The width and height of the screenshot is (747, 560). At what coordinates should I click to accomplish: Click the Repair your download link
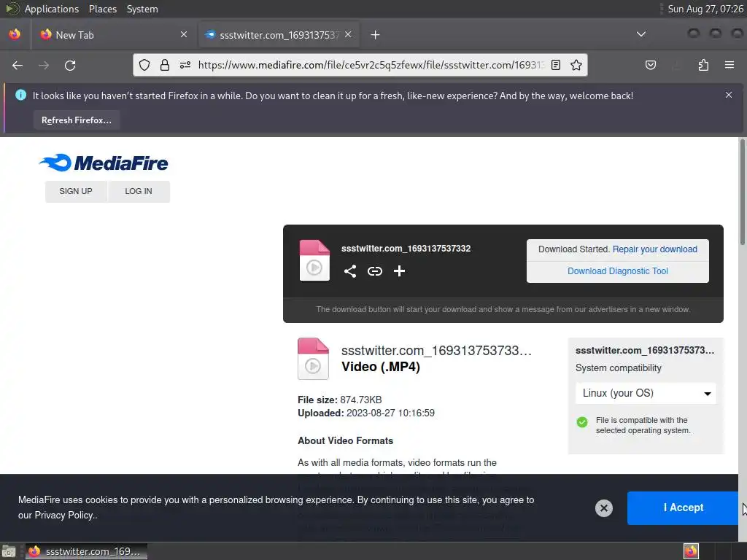click(x=654, y=249)
